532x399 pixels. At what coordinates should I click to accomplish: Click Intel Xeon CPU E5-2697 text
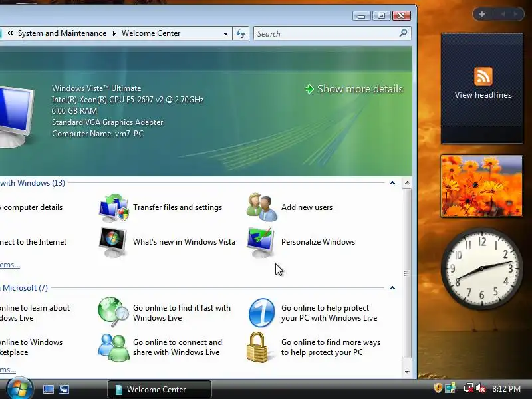click(128, 100)
